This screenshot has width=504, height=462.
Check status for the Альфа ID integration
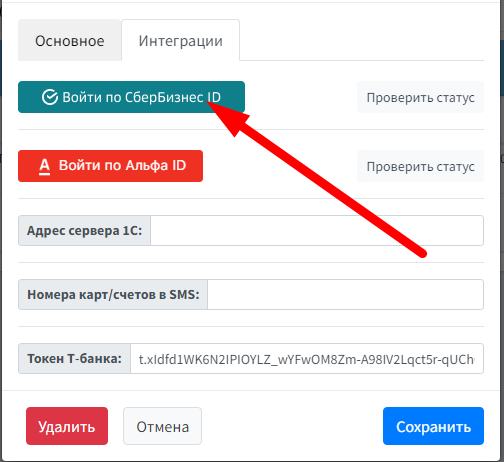click(x=420, y=166)
